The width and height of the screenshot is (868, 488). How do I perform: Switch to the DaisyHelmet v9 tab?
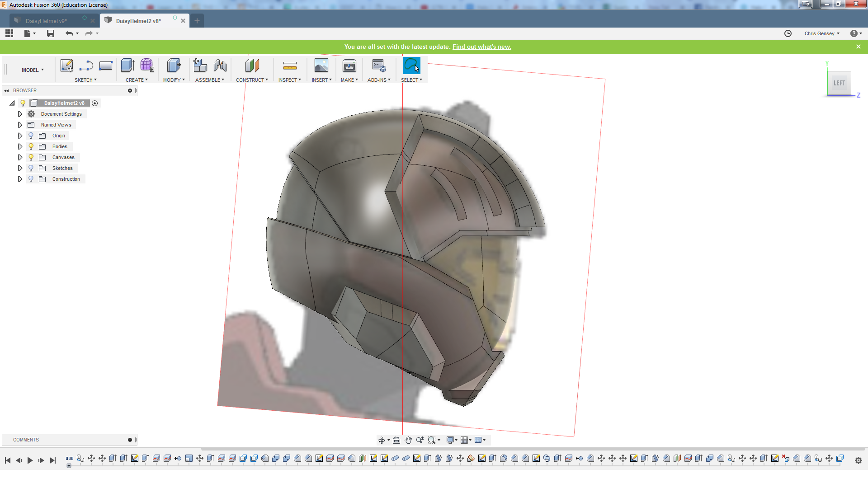point(46,21)
